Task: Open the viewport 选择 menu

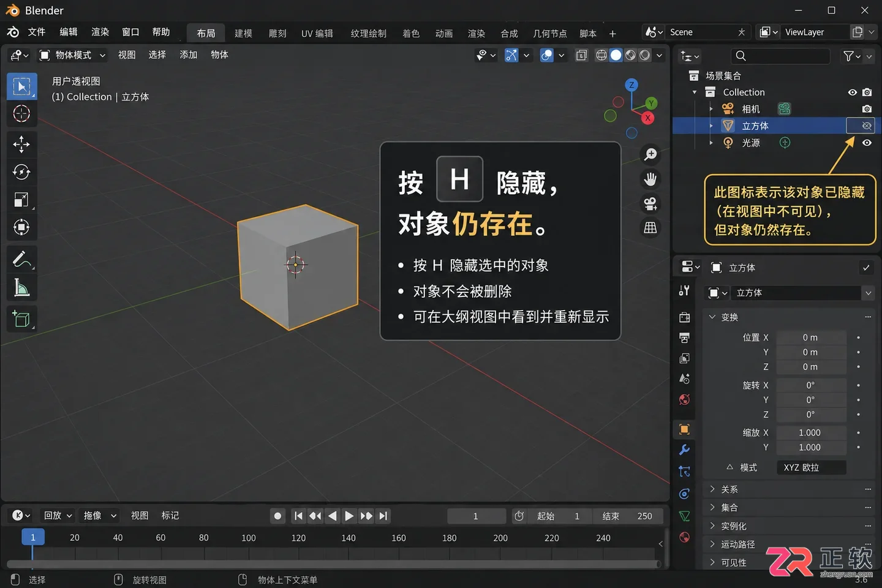Action: (x=157, y=55)
